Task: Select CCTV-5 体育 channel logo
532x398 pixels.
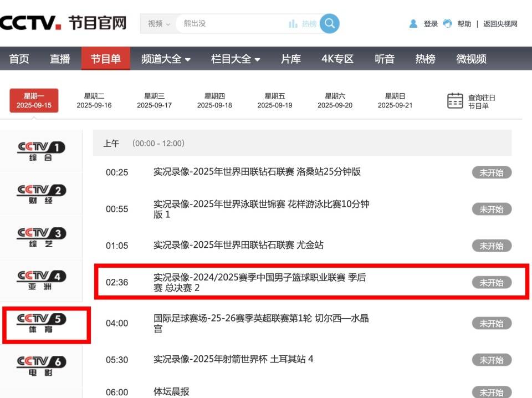Action: pyautogui.click(x=41, y=323)
